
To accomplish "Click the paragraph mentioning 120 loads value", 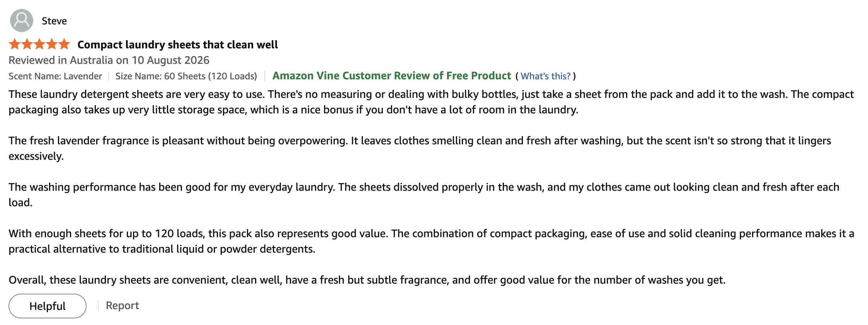I will click(431, 241).
